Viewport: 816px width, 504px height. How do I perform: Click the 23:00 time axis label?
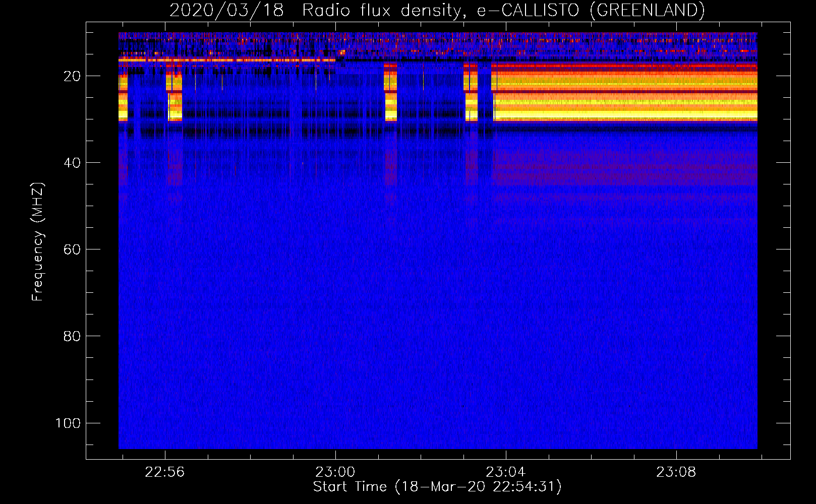tap(335, 472)
